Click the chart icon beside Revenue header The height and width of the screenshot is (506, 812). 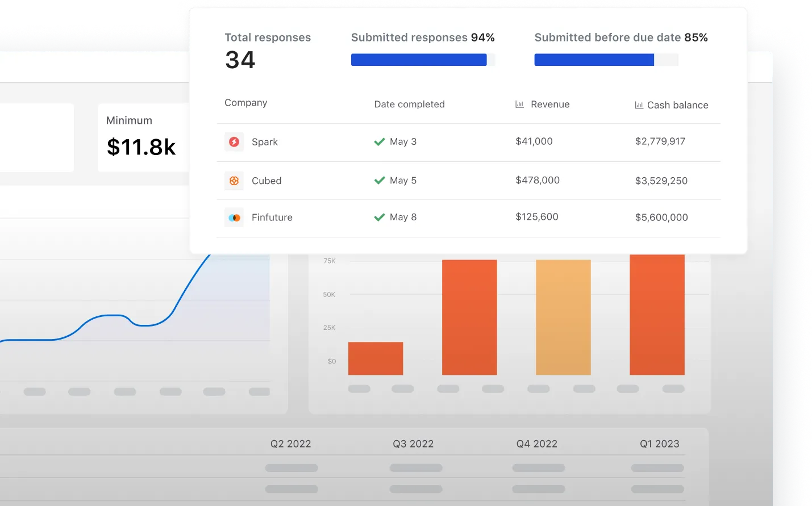coord(519,104)
